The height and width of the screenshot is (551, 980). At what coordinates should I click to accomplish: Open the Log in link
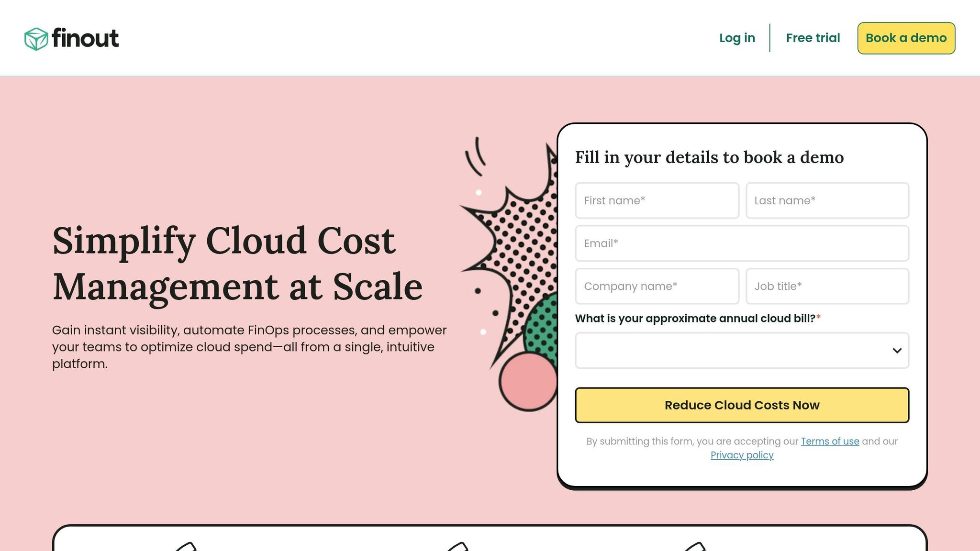pos(737,38)
